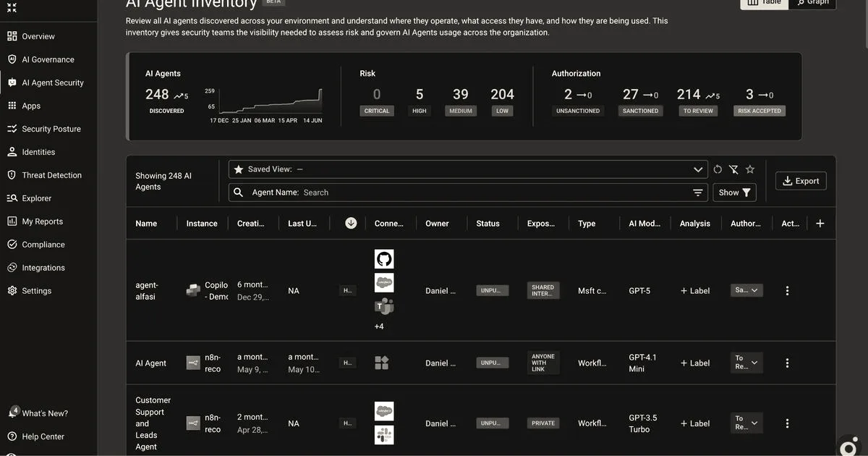Open the filter lines icon in search bar
The image size is (868, 456).
(698, 193)
